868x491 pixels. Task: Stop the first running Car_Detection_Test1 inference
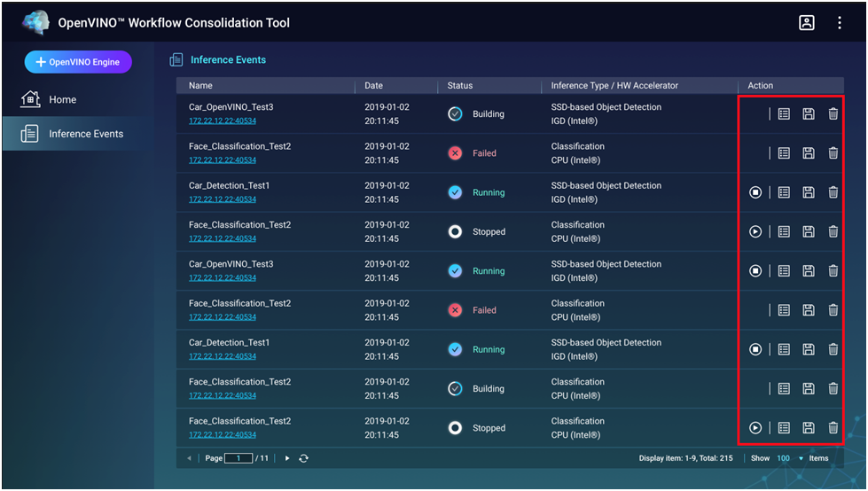click(755, 192)
